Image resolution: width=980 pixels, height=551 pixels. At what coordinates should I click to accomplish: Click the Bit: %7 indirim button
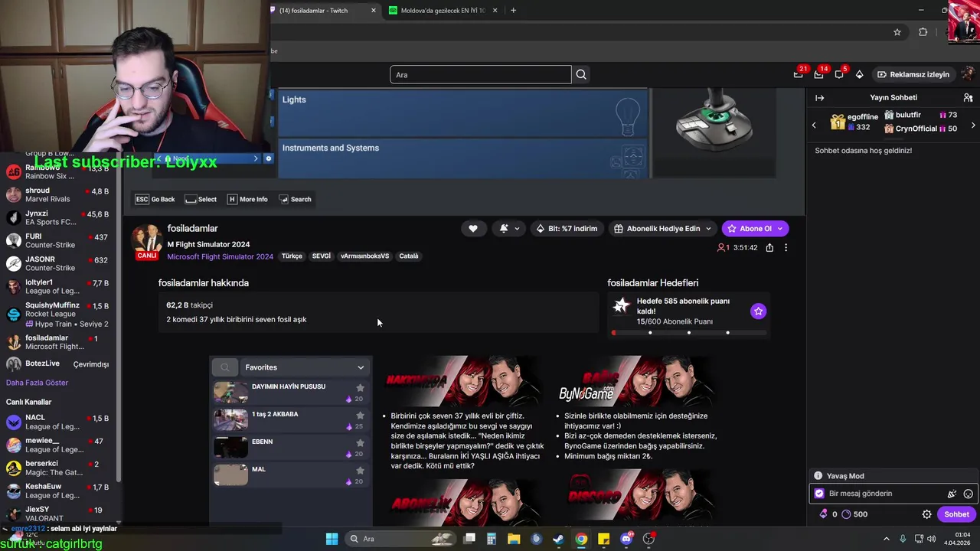[567, 228]
